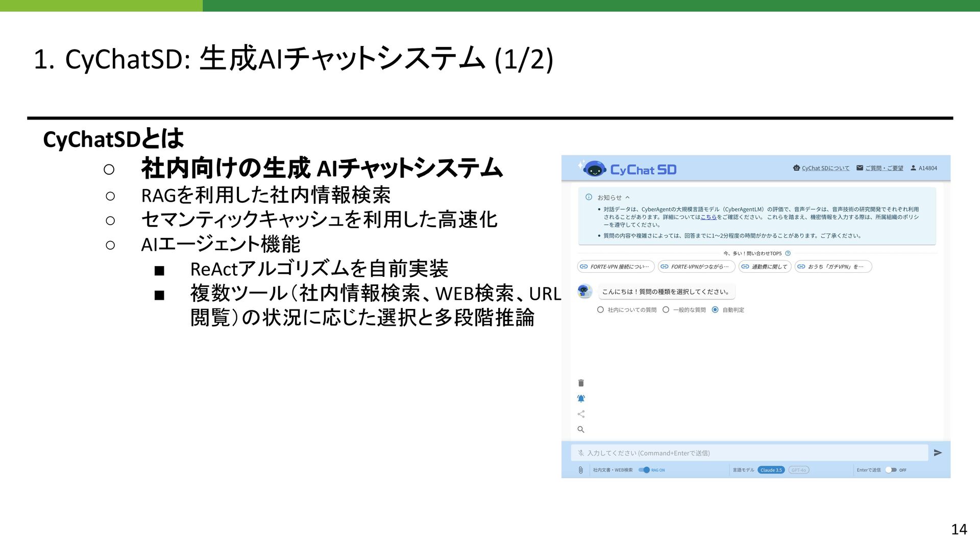Viewport: 980px width, 552px height.
Task: Click the trash icon to clear chat
Action: (x=581, y=383)
